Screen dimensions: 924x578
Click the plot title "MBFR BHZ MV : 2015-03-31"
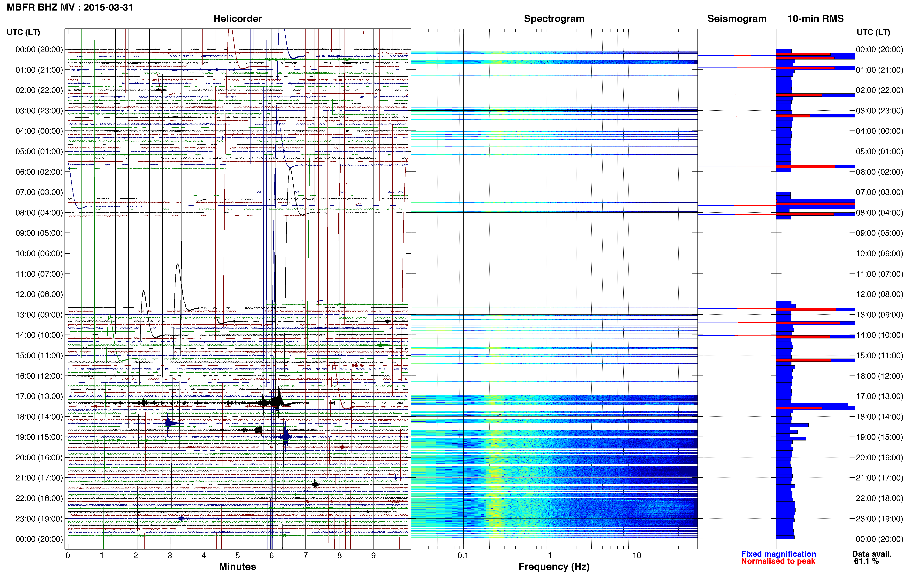pos(70,7)
